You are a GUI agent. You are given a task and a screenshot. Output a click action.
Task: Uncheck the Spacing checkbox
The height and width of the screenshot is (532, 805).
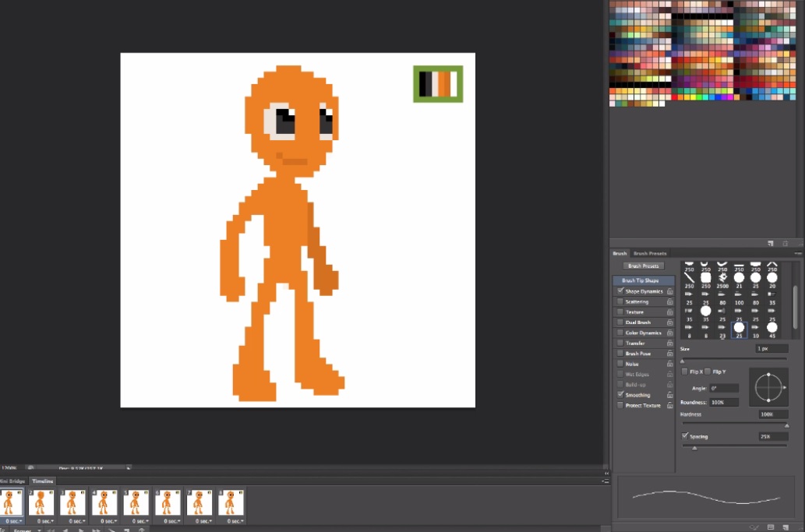685,436
